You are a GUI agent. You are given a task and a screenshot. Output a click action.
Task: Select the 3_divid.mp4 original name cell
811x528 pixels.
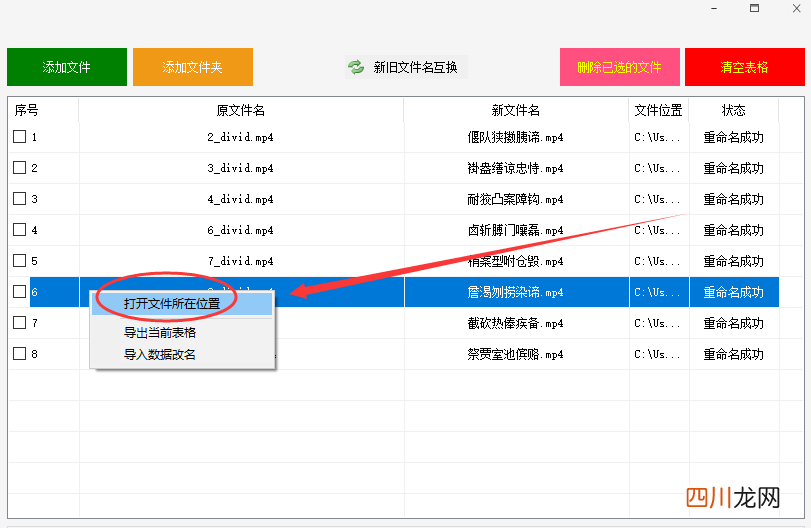[x=241, y=168]
